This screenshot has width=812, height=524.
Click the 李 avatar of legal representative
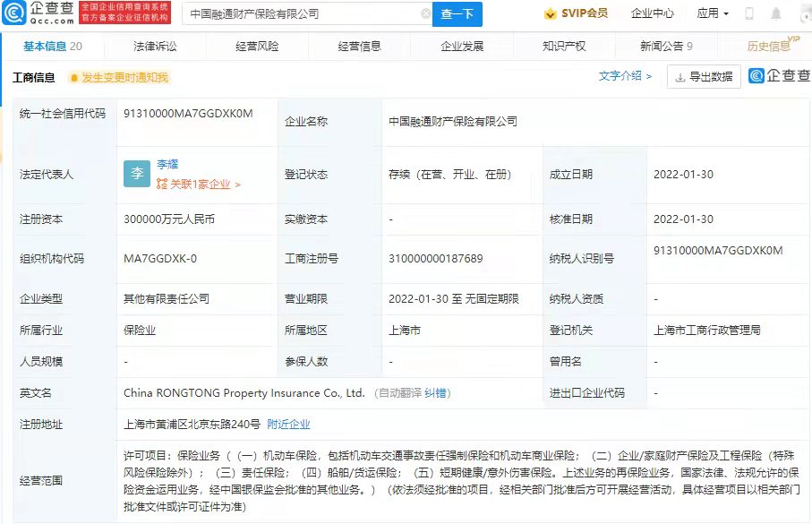[136, 174]
